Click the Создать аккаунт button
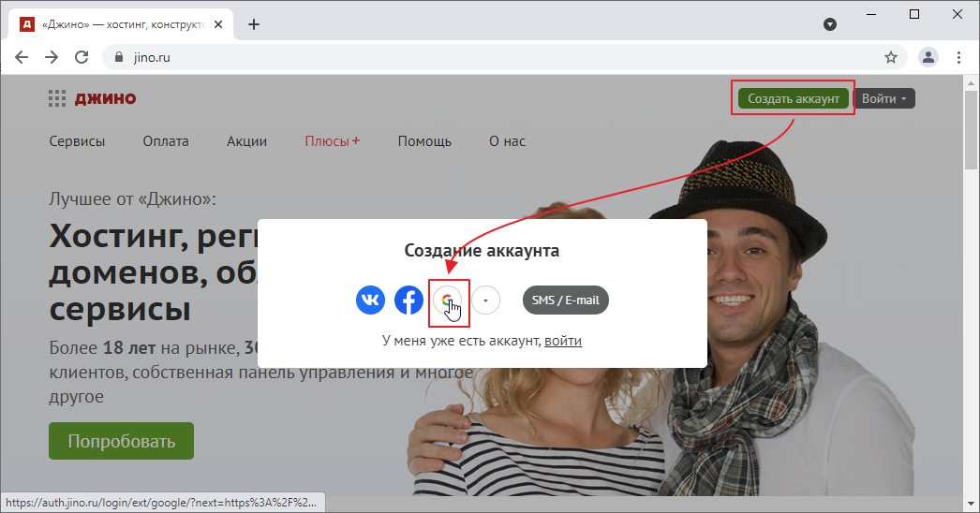The image size is (980, 513). coord(793,98)
